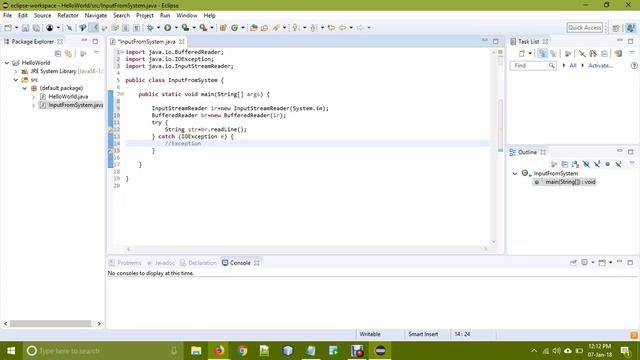640x360 pixels.
Task: Click the Open Type toolbar icon
Action: coord(253,28)
